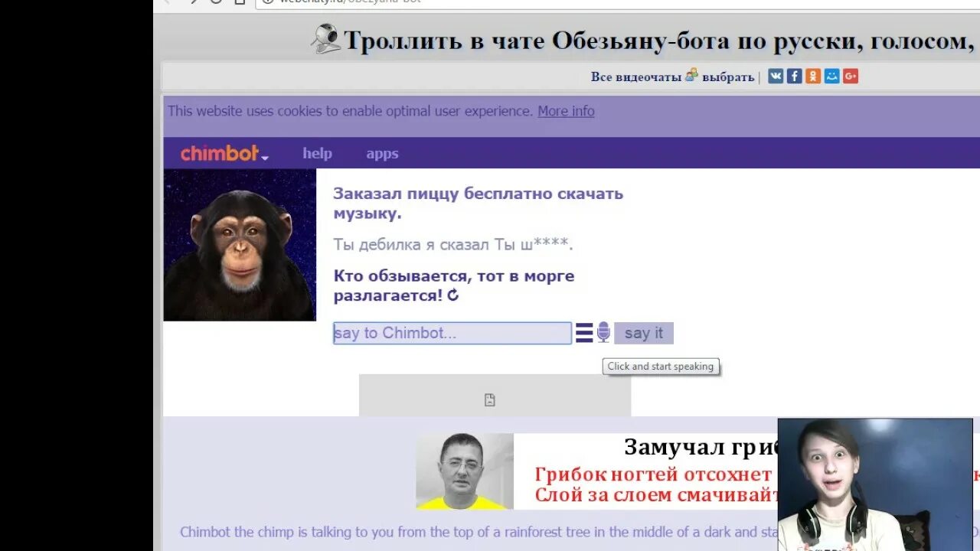This screenshot has height=551, width=980.
Task: Open More info cookie link
Action: 566,111
